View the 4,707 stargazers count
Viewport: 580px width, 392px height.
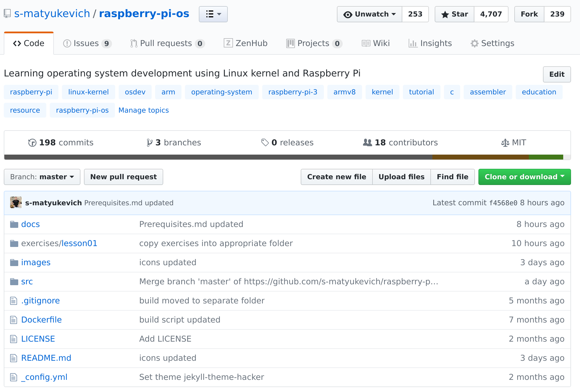click(x=491, y=14)
